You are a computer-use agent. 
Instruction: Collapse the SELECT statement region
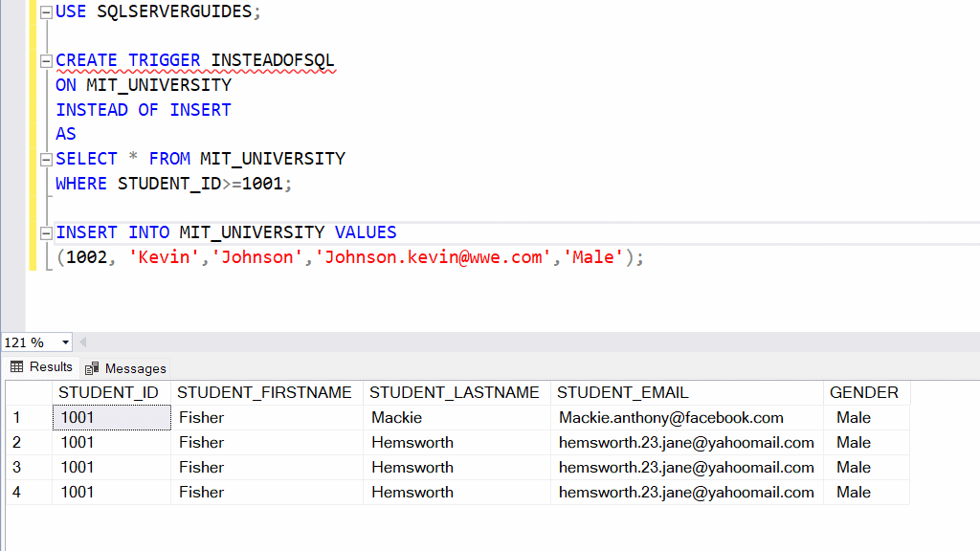[45, 158]
